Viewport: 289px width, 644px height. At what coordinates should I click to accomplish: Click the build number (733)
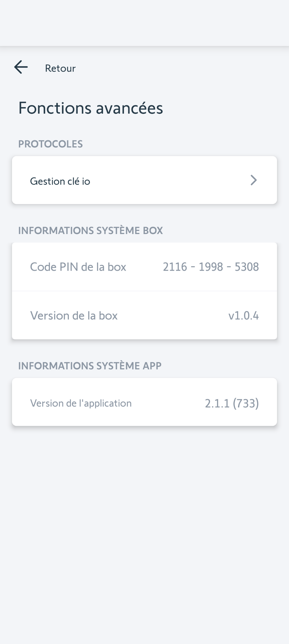tap(246, 403)
